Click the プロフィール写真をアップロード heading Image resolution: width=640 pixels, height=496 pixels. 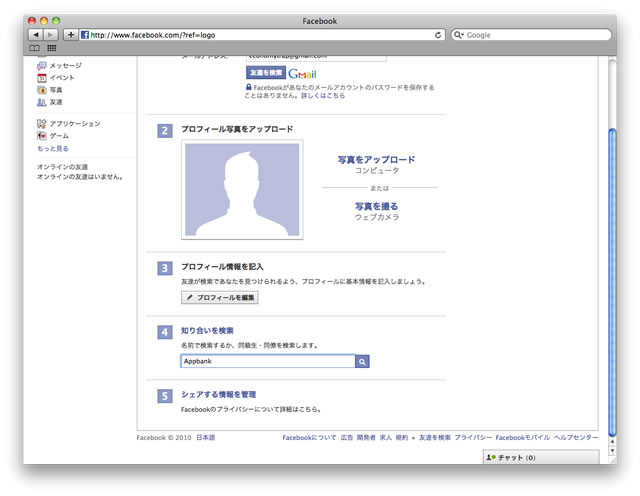point(237,129)
